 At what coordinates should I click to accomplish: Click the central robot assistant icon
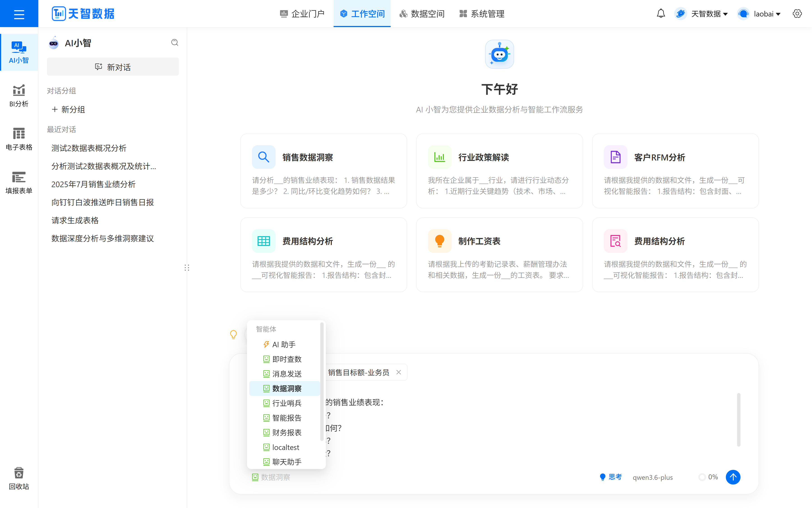499,54
